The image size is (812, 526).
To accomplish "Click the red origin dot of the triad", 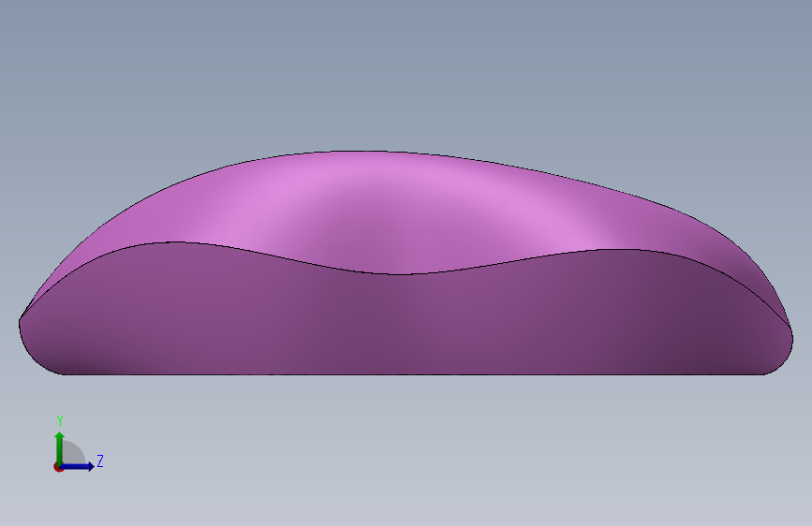I will (58, 467).
